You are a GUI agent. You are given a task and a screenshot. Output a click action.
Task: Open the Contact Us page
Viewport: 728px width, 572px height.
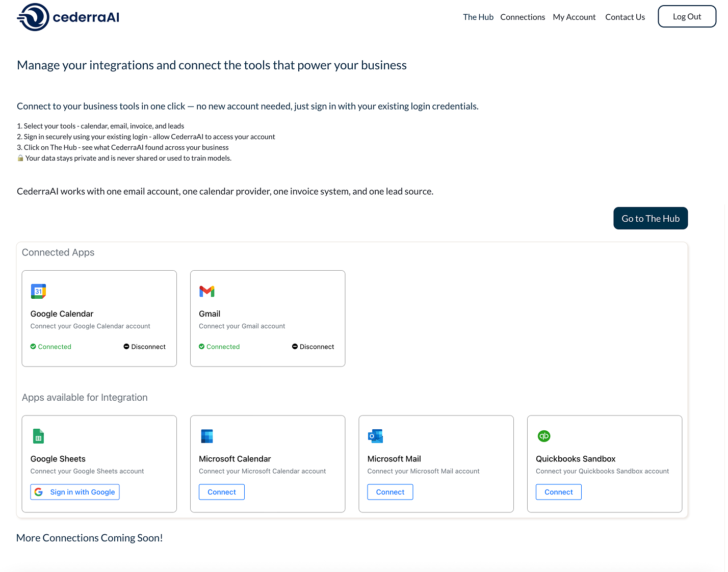(625, 17)
